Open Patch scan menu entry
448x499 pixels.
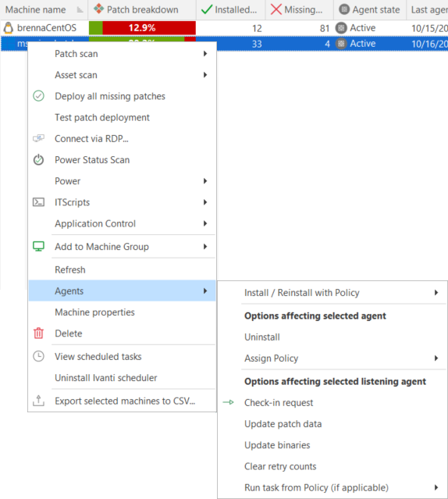[122, 53]
